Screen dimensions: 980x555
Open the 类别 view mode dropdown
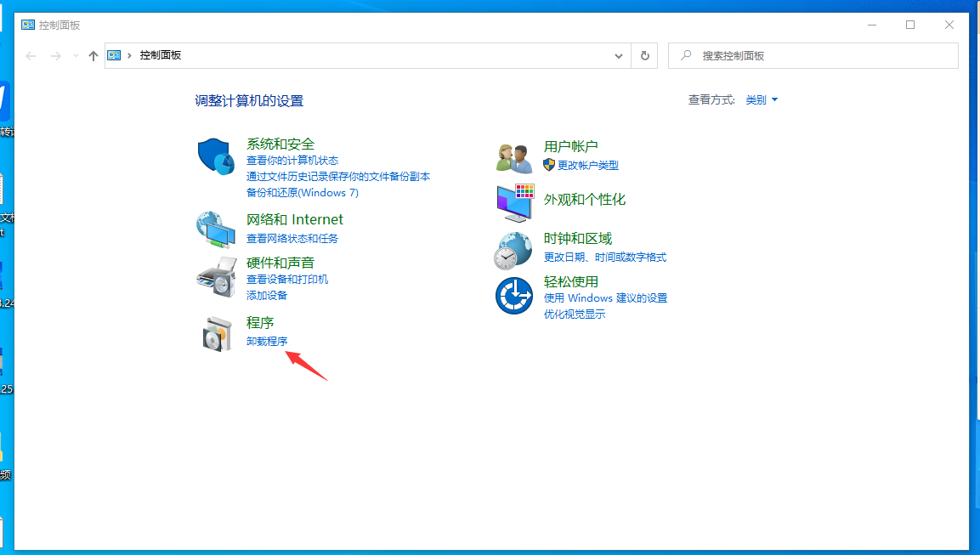click(x=761, y=99)
